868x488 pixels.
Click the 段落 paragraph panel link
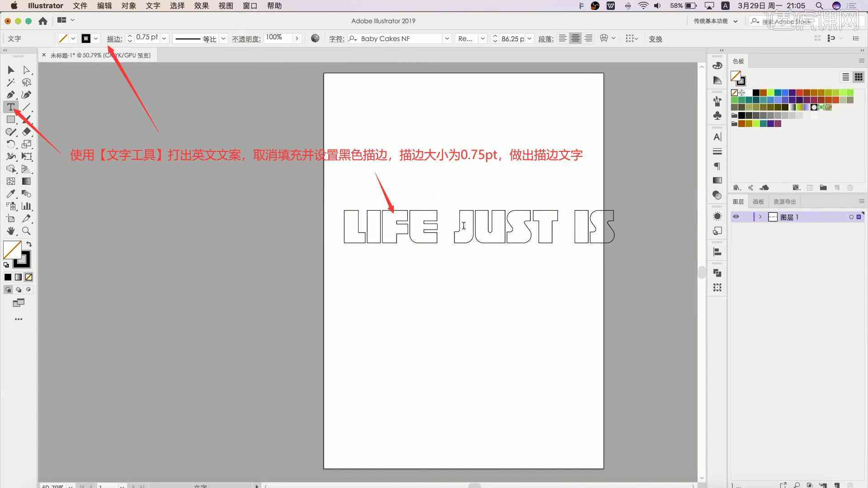pos(546,39)
